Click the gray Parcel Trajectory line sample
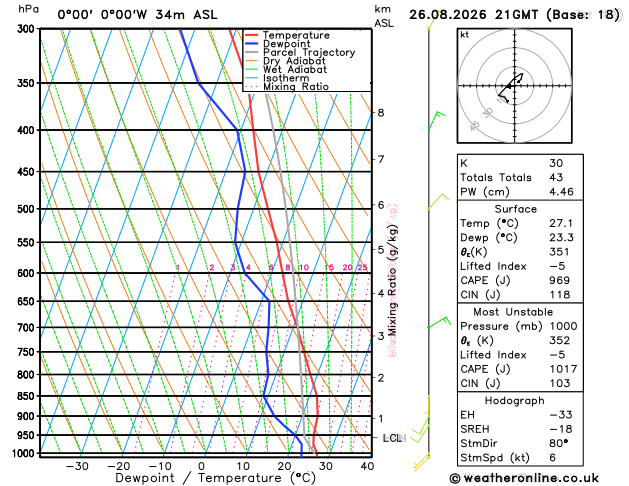This screenshot has height=486, width=629. click(252, 53)
